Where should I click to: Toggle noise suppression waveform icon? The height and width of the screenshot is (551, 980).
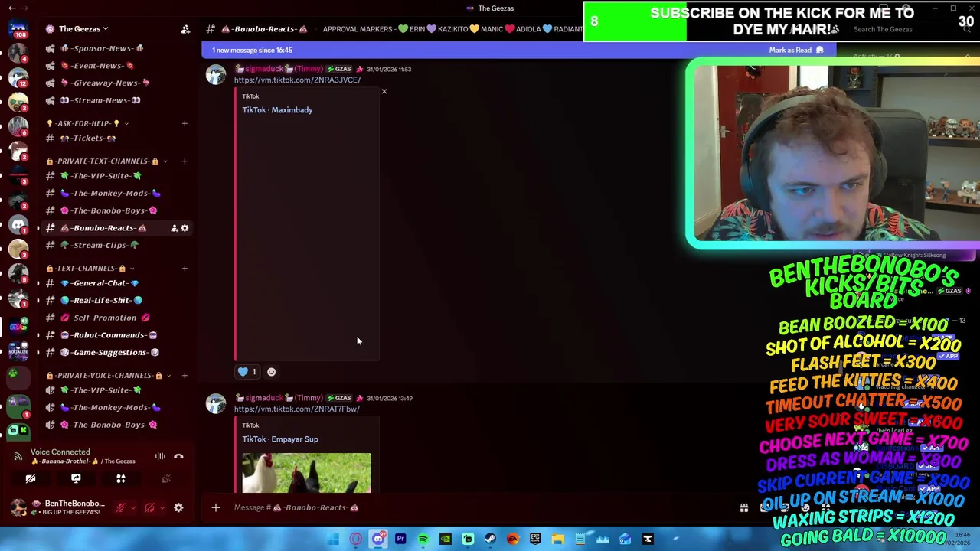click(160, 456)
